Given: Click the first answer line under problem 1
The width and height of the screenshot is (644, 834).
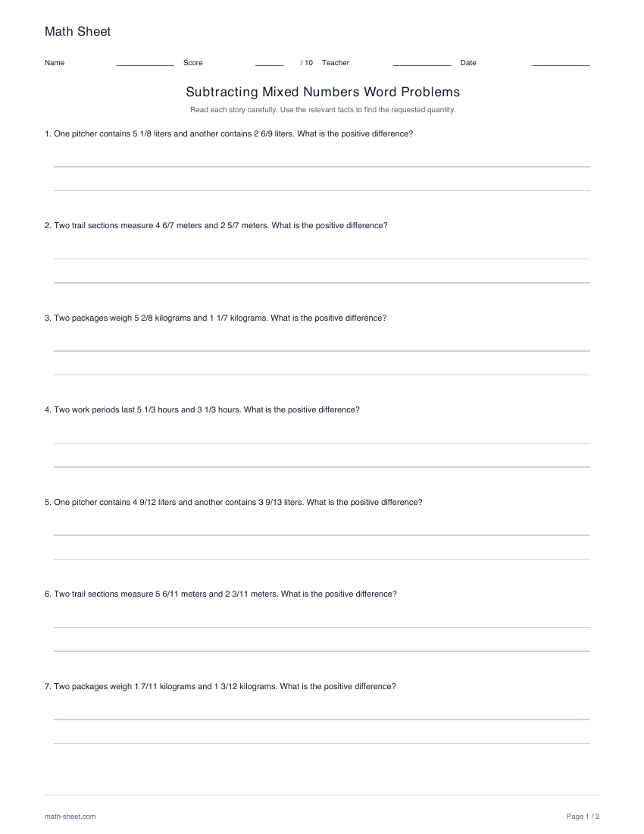Looking at the screenshot, I should tap(321, 167).
